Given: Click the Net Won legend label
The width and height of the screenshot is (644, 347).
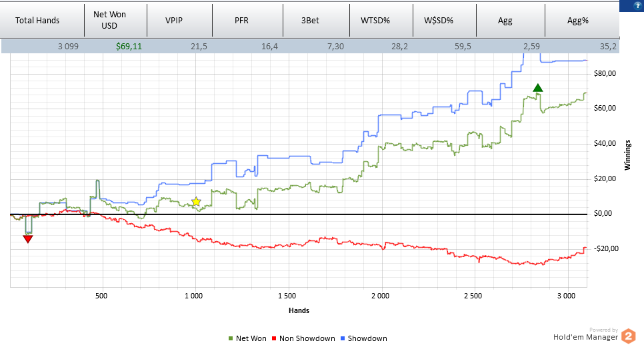Looking at the screenshot, I should click(x=251, y=338).
